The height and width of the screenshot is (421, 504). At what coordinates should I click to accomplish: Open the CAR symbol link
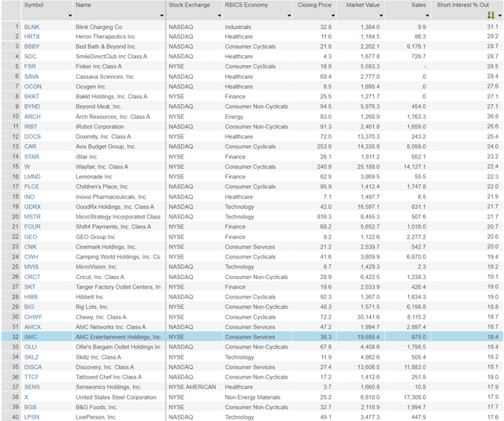point(30,147)
